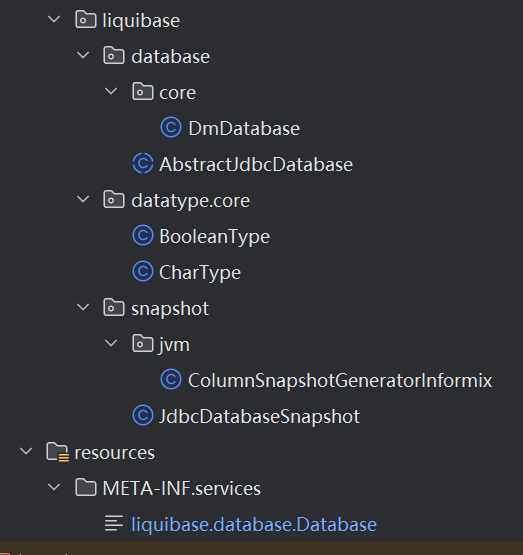Click the resources root folder icon
The height and width of the screenshot is (555, 523).
coord(58,452)
